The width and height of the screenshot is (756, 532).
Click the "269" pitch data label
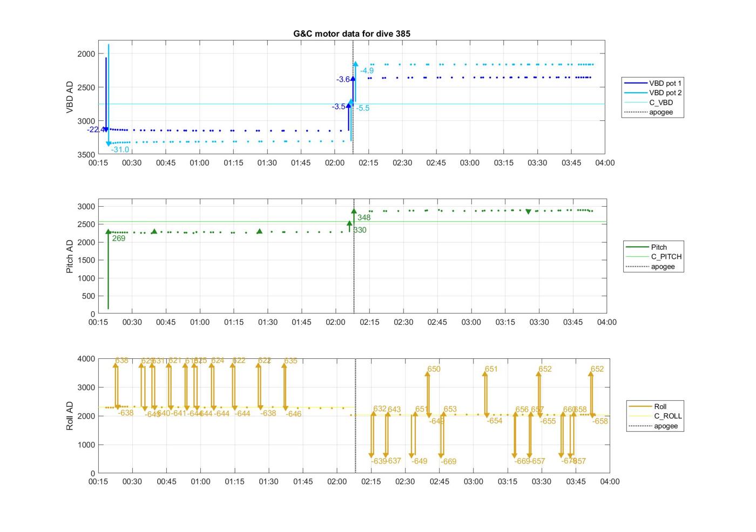pyautogui.click(x=119, y=238)
